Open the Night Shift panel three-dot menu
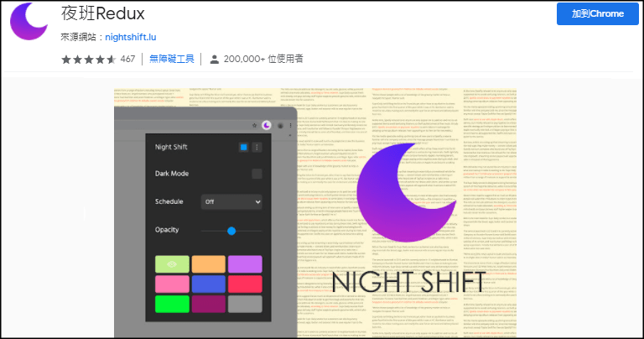The width and height of the screenshot is (644, 339). pos(257,147)
